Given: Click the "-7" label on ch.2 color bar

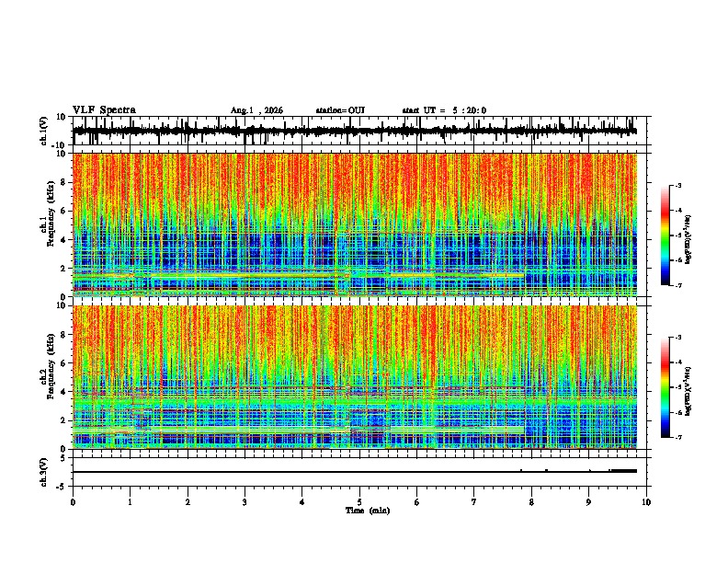Looking at the screenshot, I should pyautogui.click(x=678, y=437).
